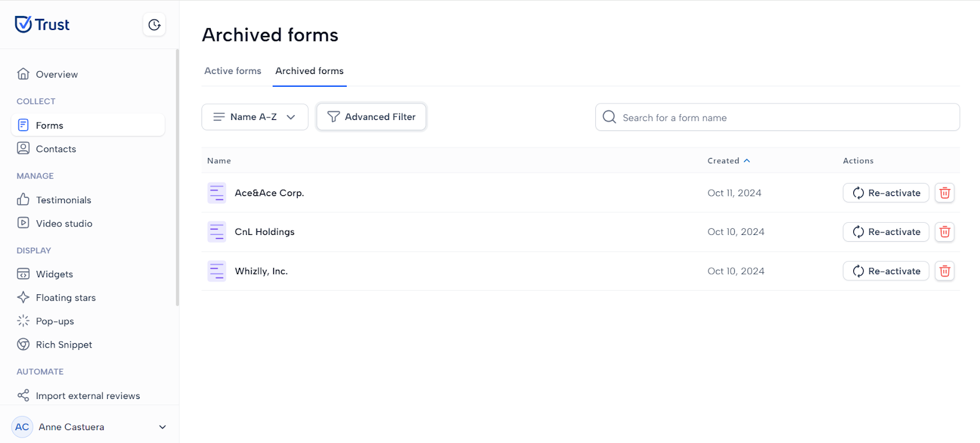Select Import external reviews label

[x=88, y=396]
